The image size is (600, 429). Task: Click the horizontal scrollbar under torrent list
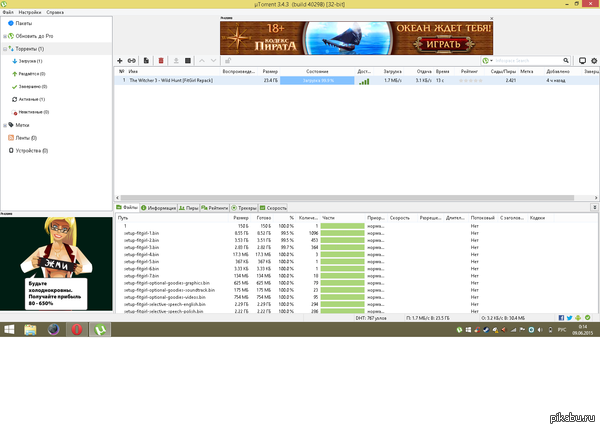[x=347, y=198]
